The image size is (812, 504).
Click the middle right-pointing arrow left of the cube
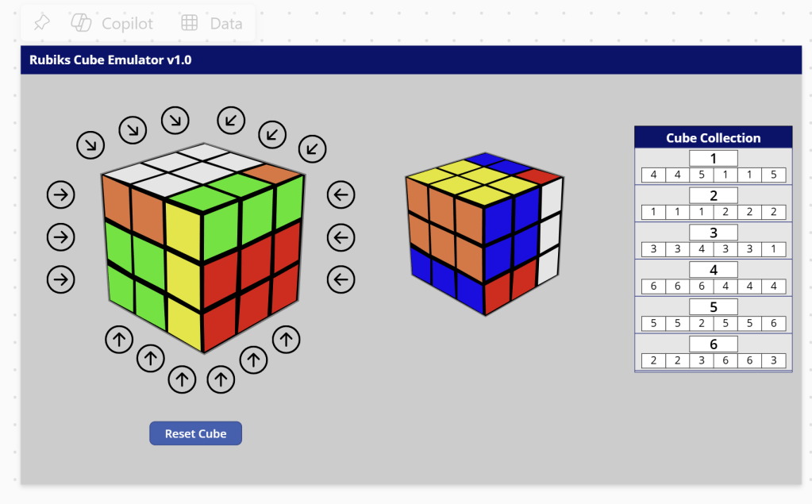[60, 237]
